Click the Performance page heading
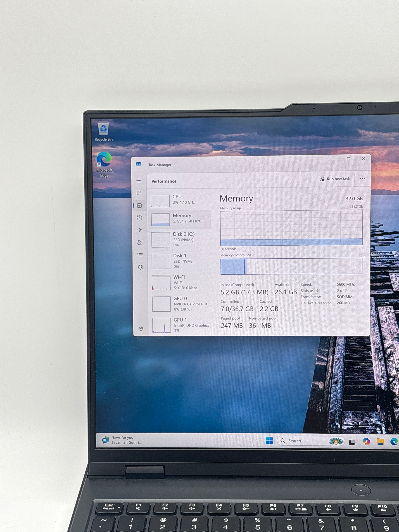The image size is (399, 532). 164,181
